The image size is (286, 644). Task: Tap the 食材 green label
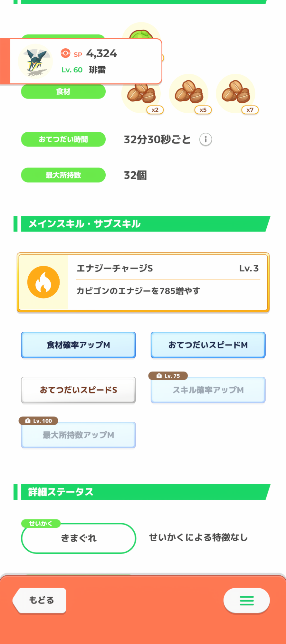pyautogui.click(x=63, y=92)
